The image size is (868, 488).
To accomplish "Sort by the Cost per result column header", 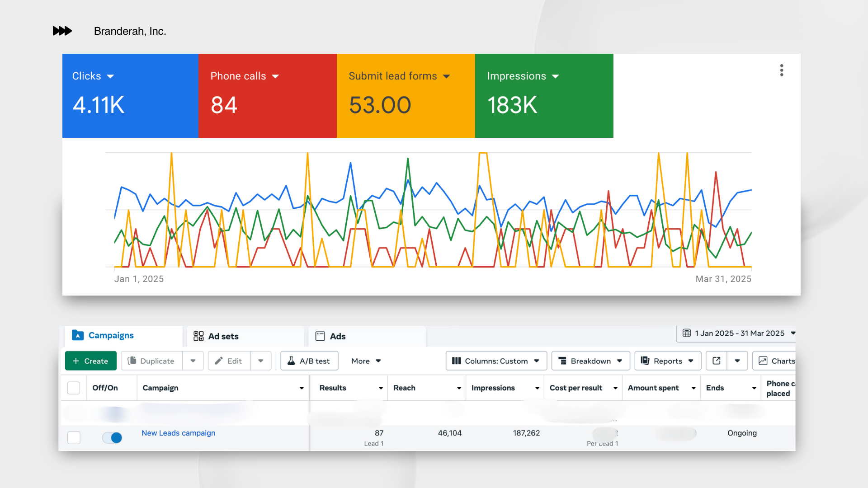I will coord(583,388).
